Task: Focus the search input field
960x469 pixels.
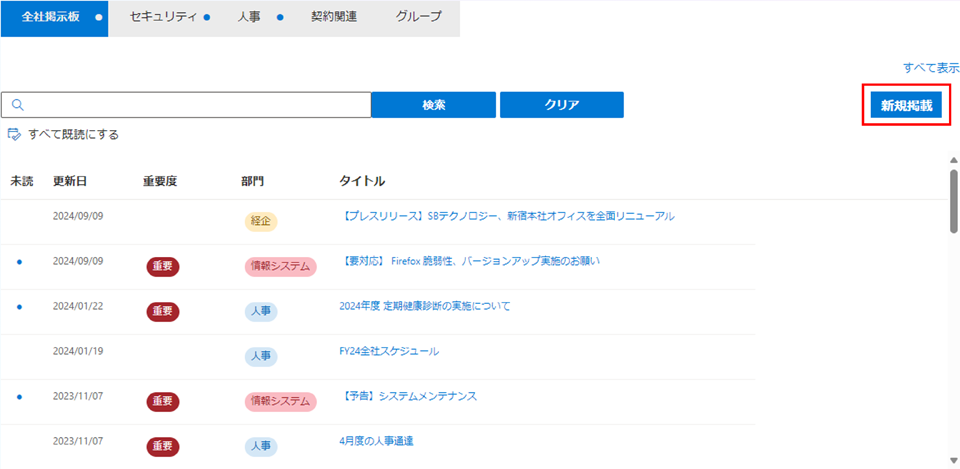Action: pyautogui.click(x=186, y=105)
